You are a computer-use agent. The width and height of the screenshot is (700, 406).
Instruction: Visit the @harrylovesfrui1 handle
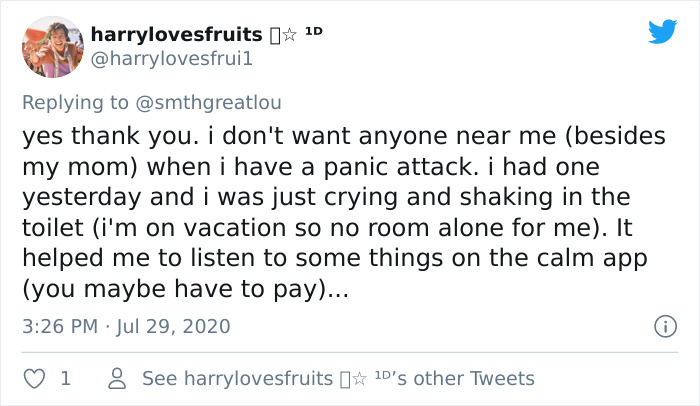[171, 61]
